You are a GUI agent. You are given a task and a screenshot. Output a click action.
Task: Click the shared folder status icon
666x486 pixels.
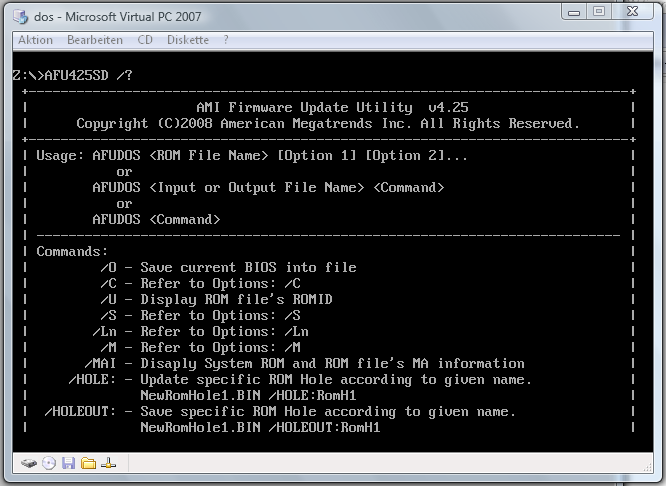(88, 463)
